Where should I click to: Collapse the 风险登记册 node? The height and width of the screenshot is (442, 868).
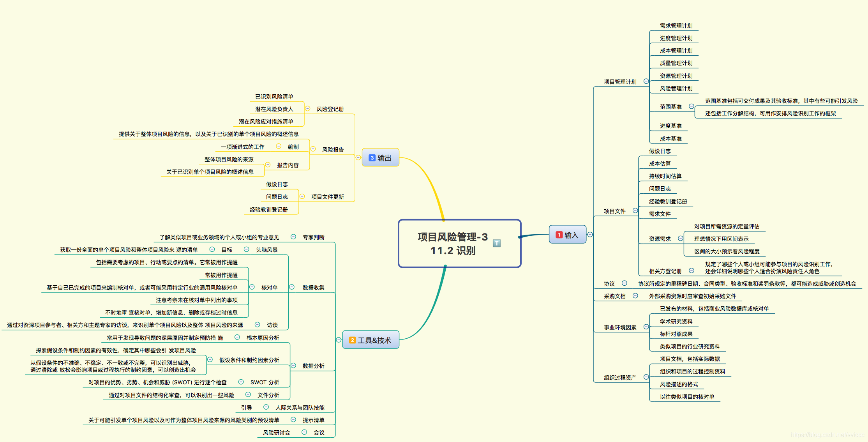tap(307, 109)
